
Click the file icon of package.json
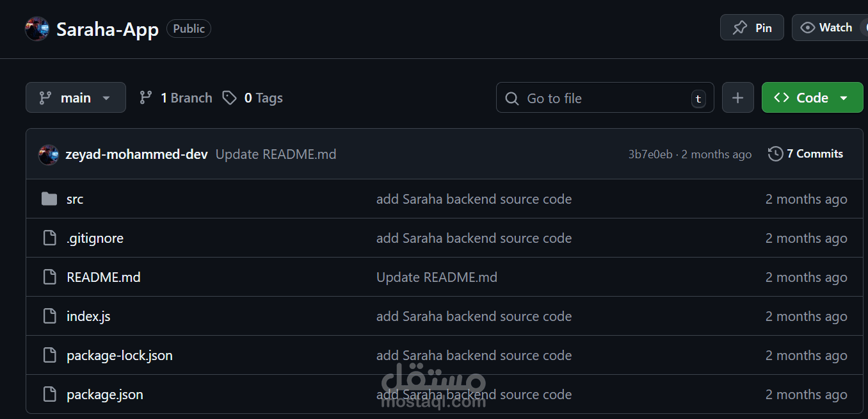49,395
